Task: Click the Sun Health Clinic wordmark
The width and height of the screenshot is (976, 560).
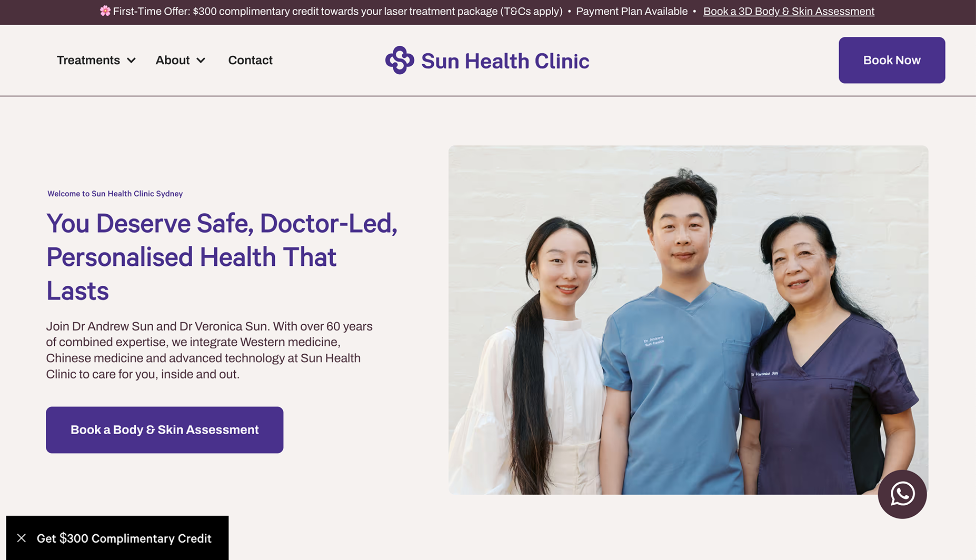Action: (505, 61)
